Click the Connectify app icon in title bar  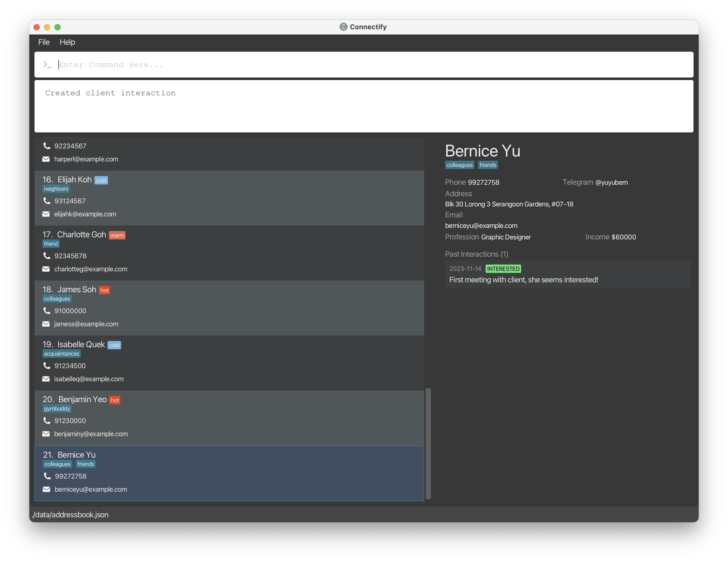click(343, 26)
